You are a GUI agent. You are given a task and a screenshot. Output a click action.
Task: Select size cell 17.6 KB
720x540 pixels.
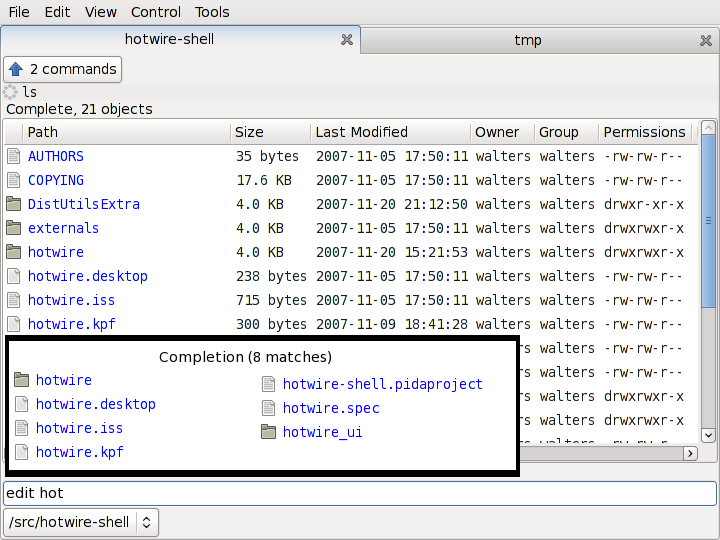[x=264, y=180]
